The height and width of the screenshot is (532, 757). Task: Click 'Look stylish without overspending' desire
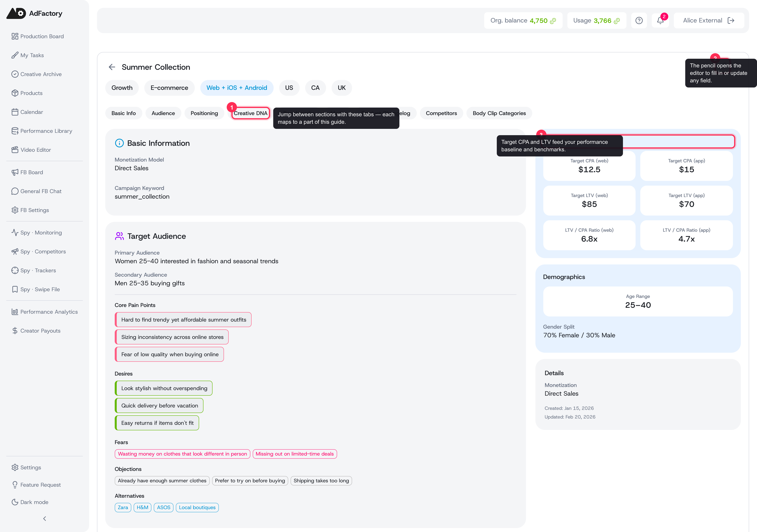[164, 388]
